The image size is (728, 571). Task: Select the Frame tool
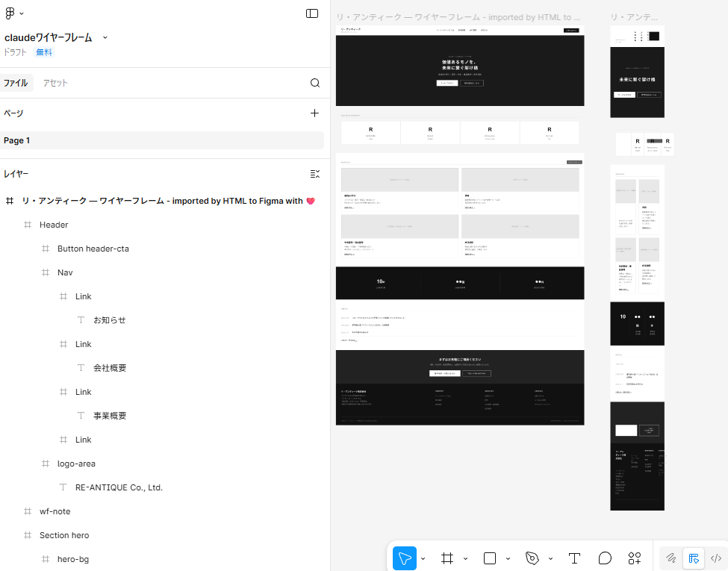pos(447,558)
